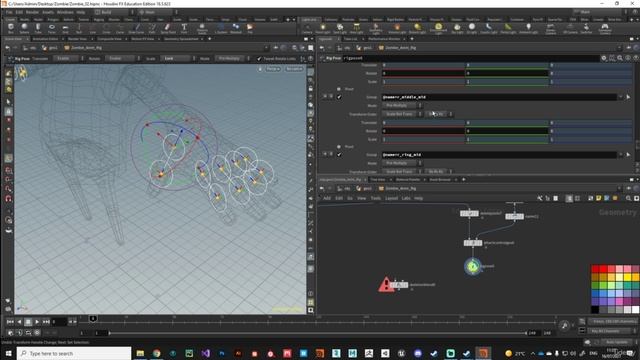
Task: Open the Mode Pre-Multiply dropdown in the viewport toolbar
Action: click(231, 59)
